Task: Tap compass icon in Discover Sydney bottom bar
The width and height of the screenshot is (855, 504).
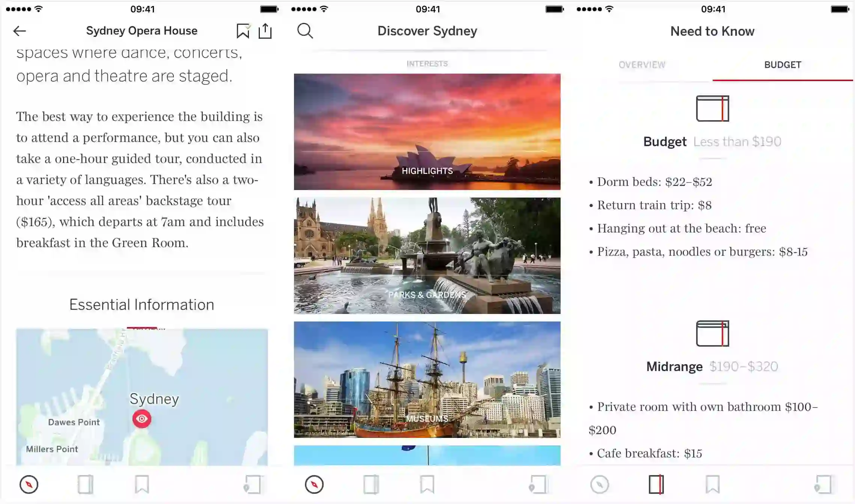Action: [314, 484]
